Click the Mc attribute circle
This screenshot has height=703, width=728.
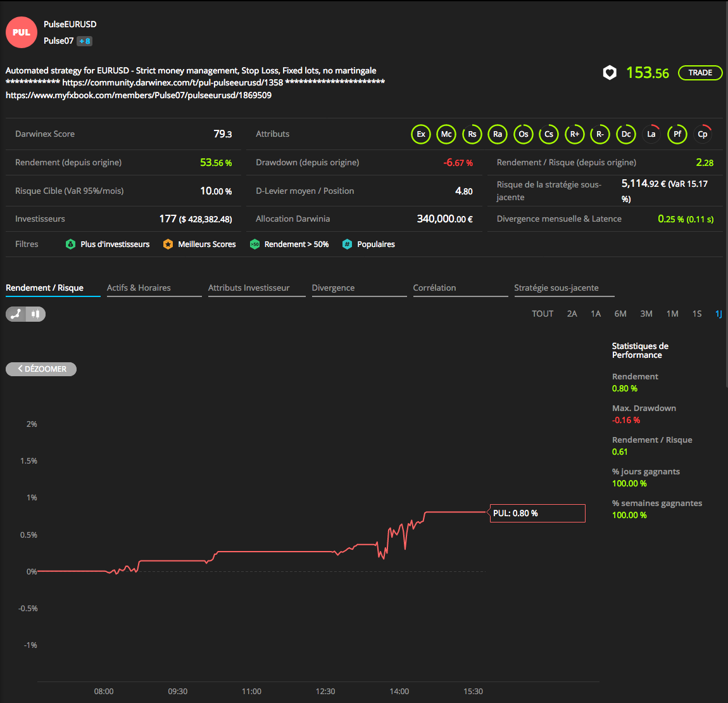[447, 134]
